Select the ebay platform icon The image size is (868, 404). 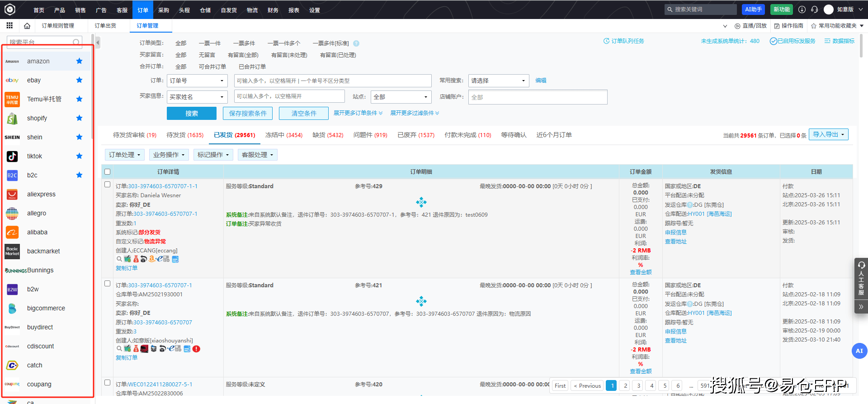coord(12,80)
